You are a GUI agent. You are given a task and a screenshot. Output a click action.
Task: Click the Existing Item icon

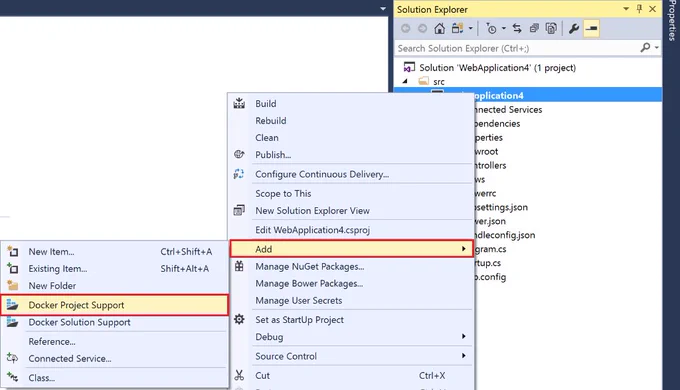point(13,269)
